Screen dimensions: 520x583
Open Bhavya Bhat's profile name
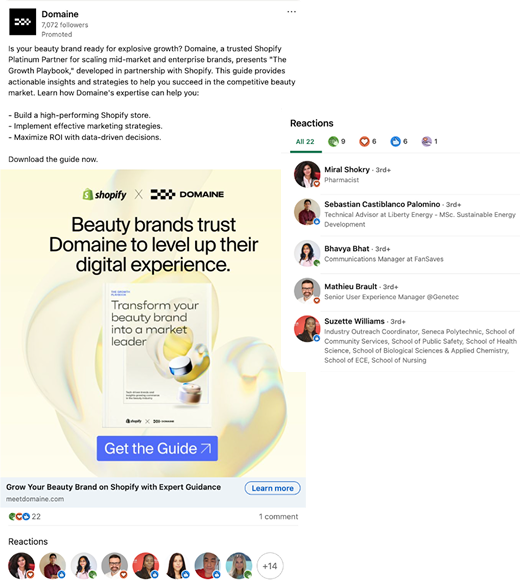(346, 249)
